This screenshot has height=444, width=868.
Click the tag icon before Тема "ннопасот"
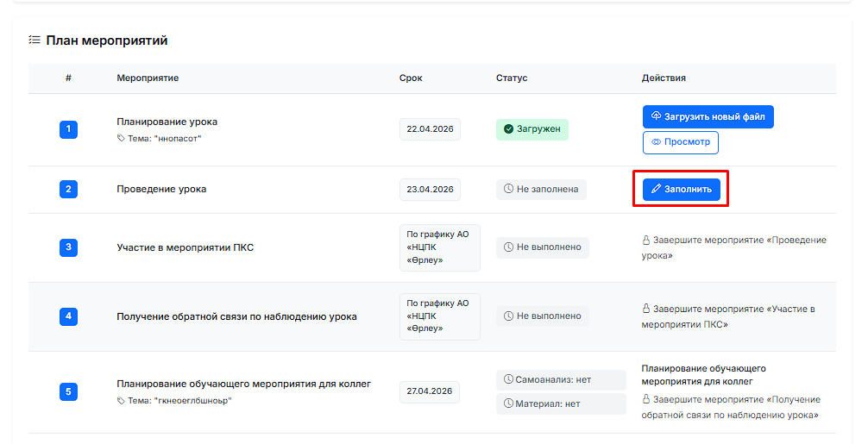pyautogui.click(x=121, y=138)
